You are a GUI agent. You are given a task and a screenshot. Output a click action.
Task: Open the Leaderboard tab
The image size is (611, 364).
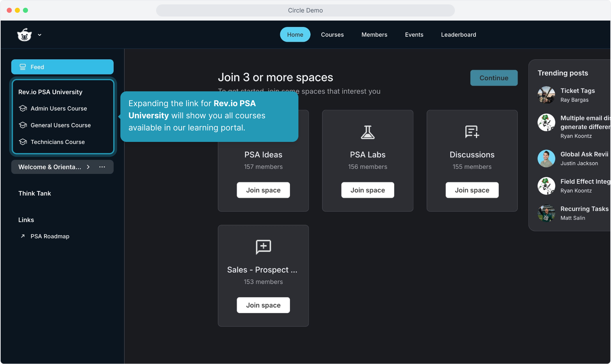458,35
